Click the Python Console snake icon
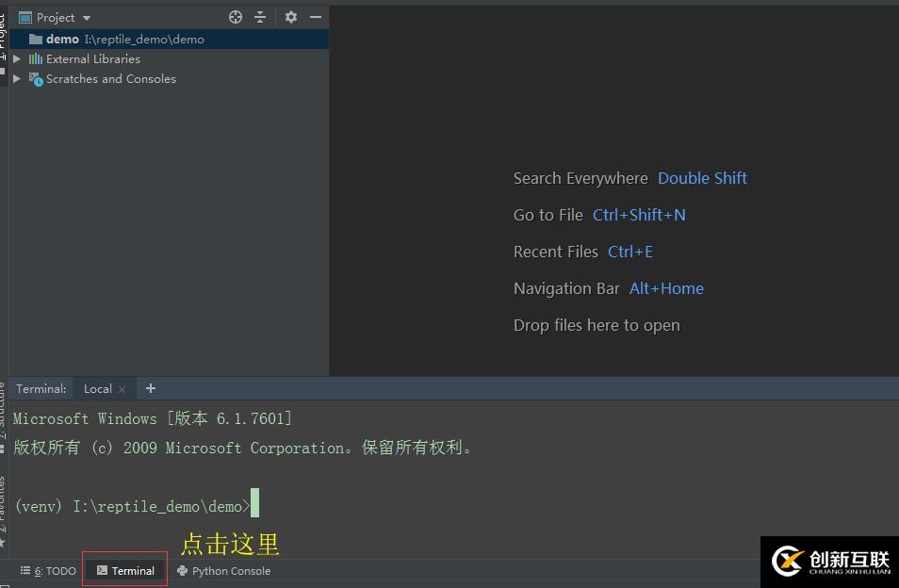899x588 pixels. coord(182,571)
